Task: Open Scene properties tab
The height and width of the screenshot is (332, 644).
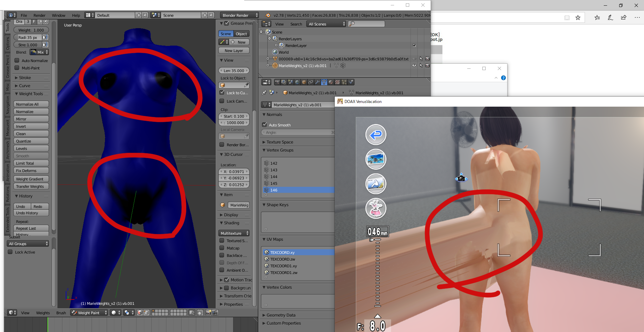Action: 290,82
